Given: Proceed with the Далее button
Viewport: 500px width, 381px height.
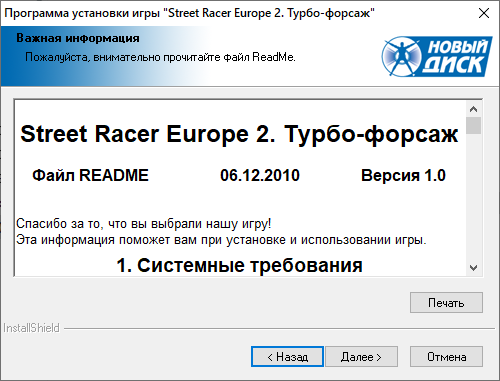Looking at the screenshot, I should coord(361,357).
